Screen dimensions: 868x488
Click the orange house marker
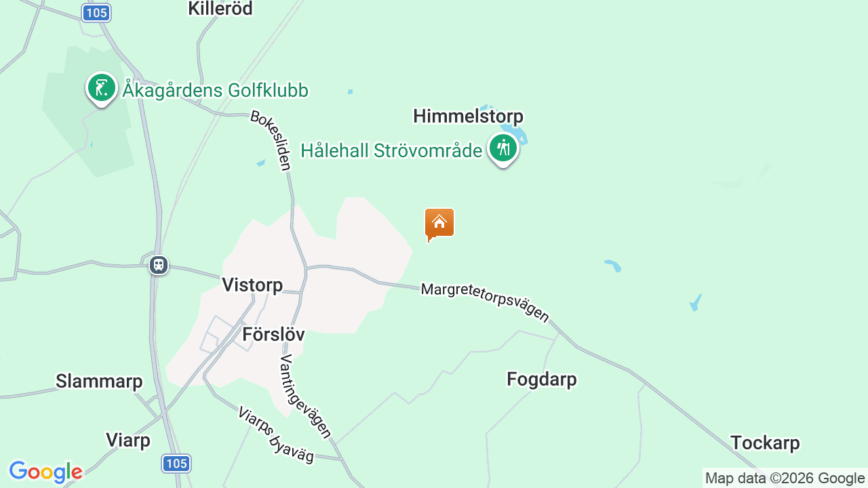point(439,224)
